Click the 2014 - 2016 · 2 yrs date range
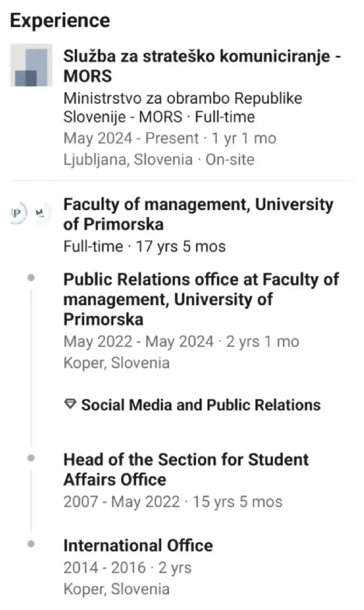364x610 pixels. pyautogui.click(x=127, y=567)
